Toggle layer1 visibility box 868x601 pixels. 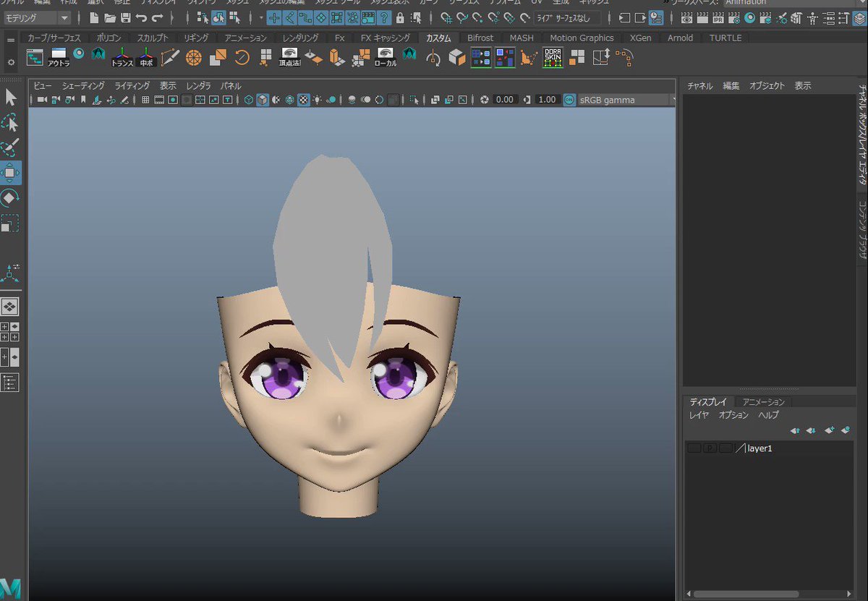click(x=694, y=448)
